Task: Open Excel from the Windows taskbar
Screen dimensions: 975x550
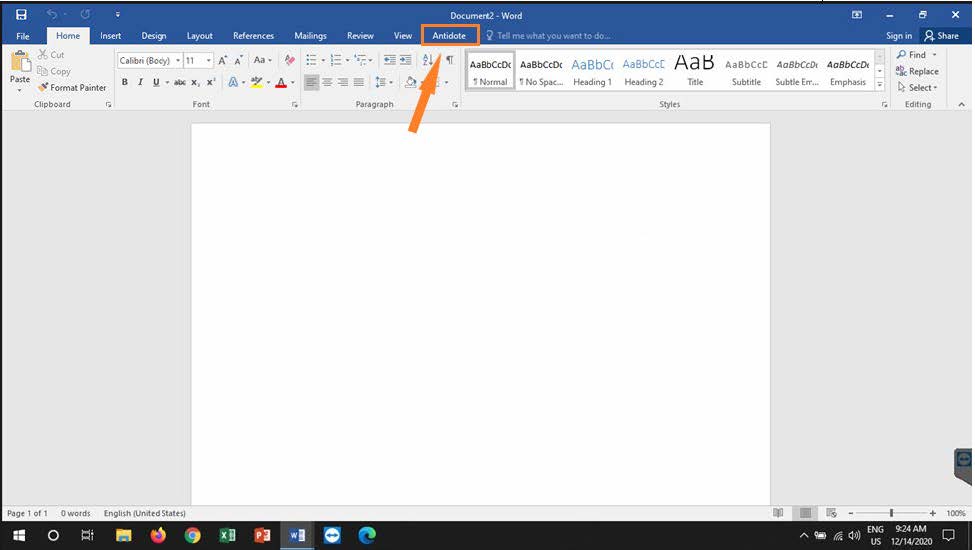Action: tap(227, 535)
